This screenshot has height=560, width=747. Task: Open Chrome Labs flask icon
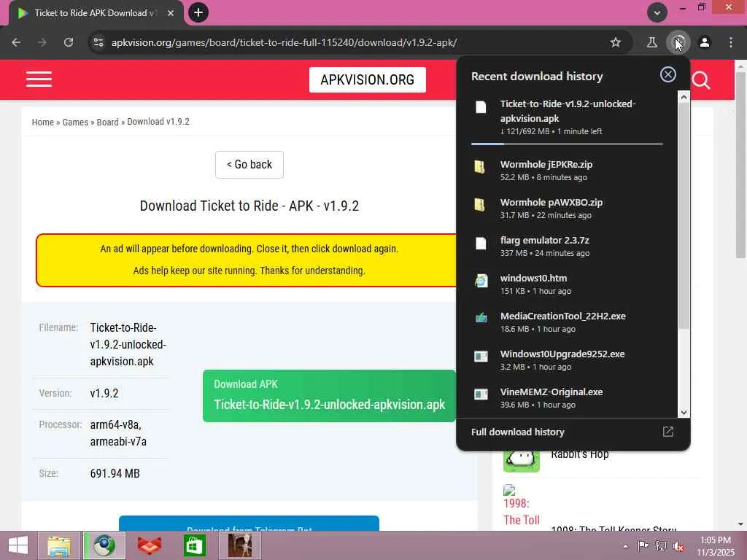pos(651,42)
